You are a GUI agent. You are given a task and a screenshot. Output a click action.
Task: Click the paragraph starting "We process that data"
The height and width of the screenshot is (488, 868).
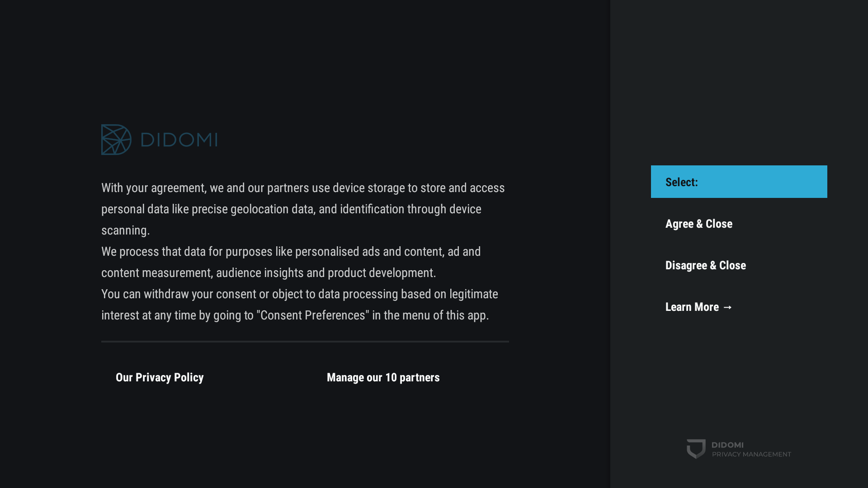pyautogui.click(x=291, y=262)
